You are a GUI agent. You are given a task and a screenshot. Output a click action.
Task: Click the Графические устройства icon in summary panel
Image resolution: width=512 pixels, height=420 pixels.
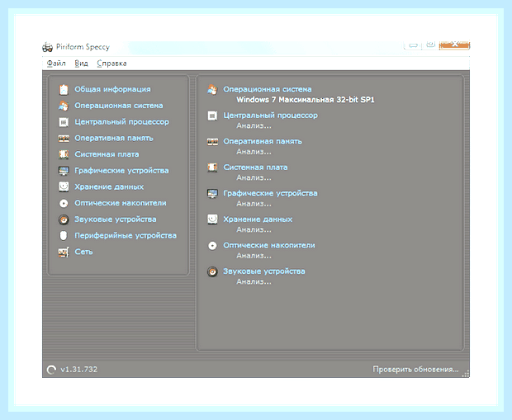click(x=212, y=194)
